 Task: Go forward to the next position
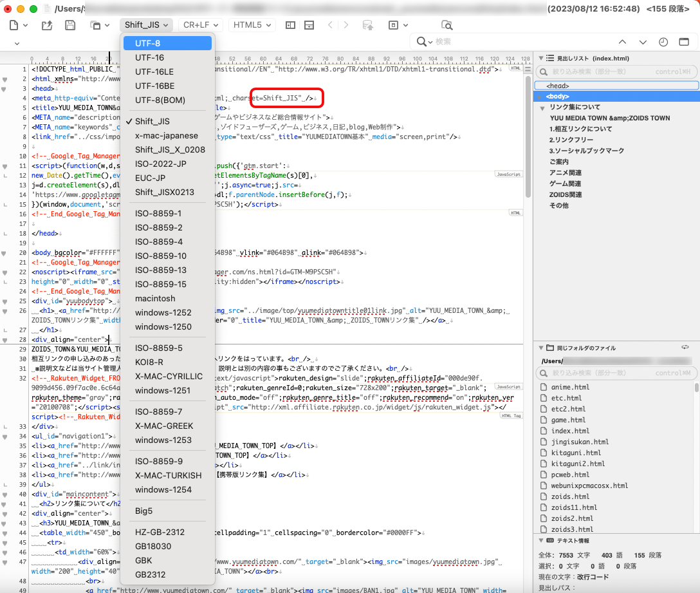point(346,25)
